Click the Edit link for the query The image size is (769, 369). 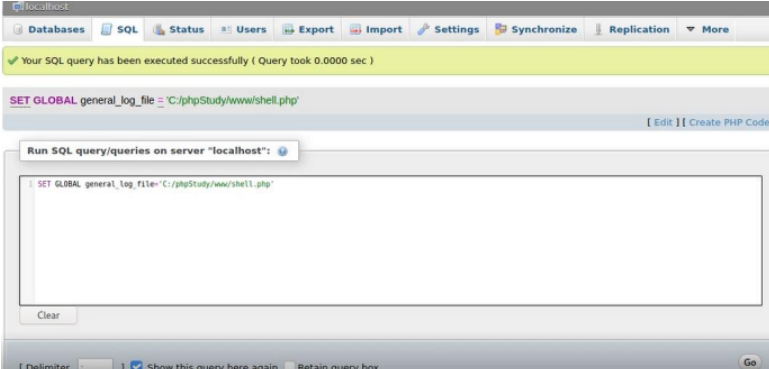click(663, 122)
